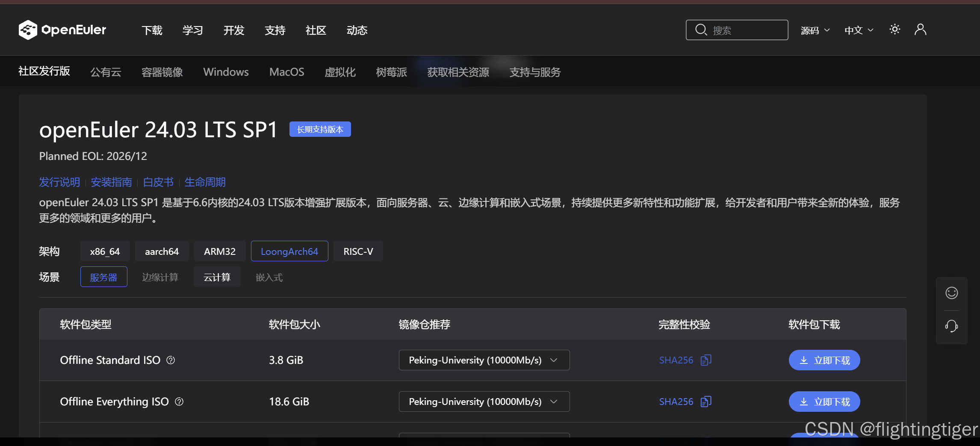Click the help icon next to Offline Everything ISO
This screenshot has height=446, width=980.
pyautogui.click(x=180, y=402)
